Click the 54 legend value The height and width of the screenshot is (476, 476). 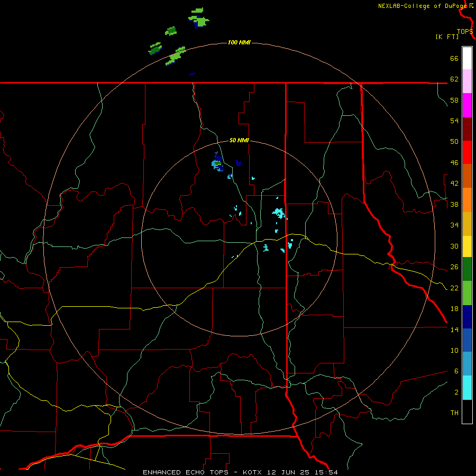pos(454,121)
